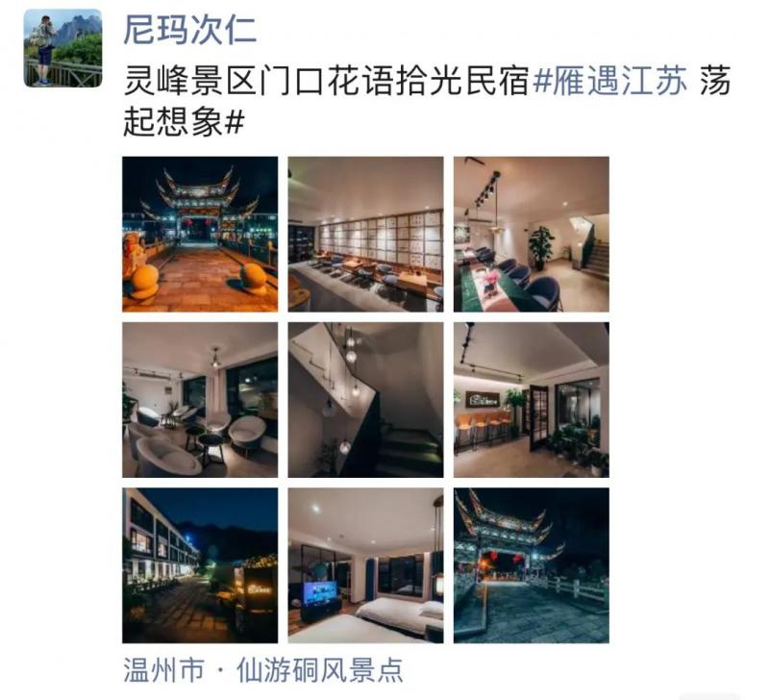The height and width of the screenshot is (700, 769).
Task: Select the wall sign above the bar stools
Action: pos(483,400)
